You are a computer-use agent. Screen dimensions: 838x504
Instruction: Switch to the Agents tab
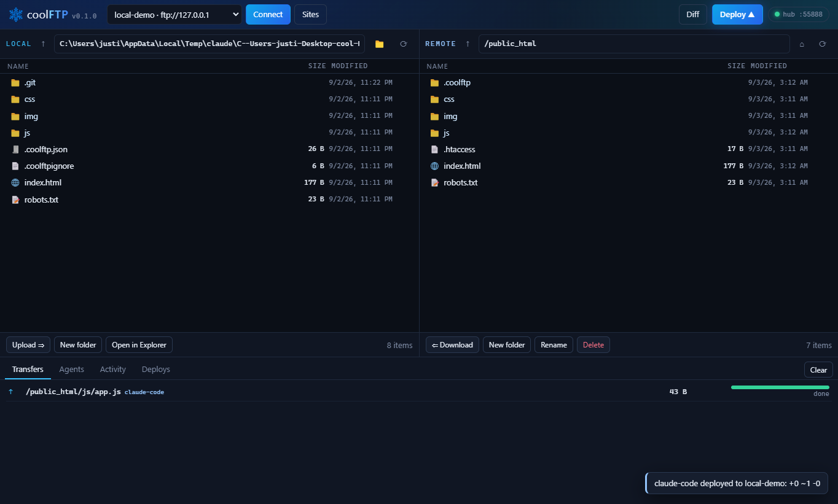point(71,369)
